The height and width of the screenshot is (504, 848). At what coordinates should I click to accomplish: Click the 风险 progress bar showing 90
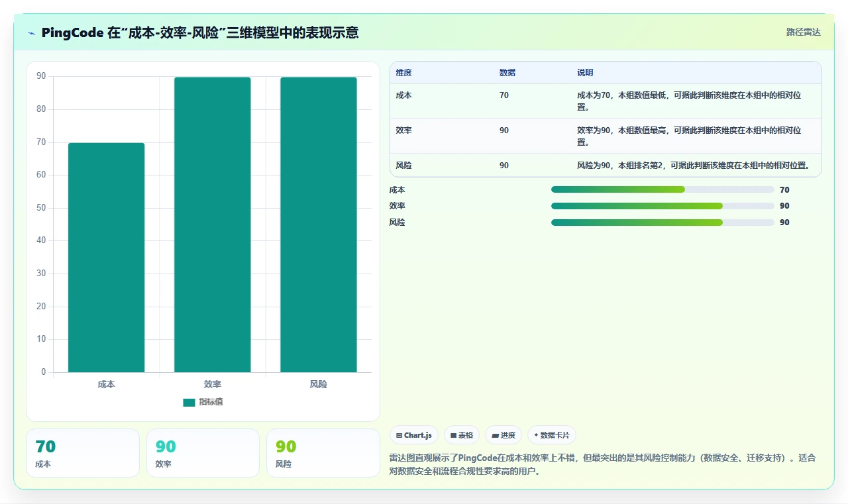tap(662, 223)
